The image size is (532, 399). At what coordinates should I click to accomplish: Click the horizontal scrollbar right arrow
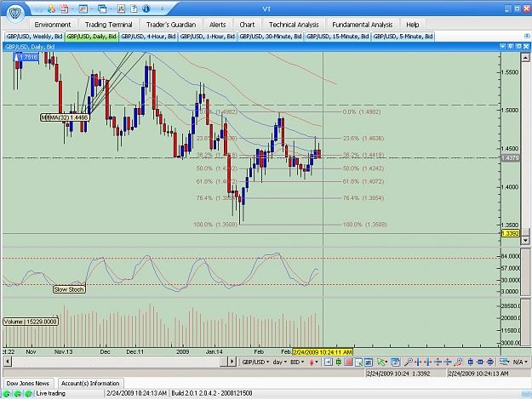(232, 362)
